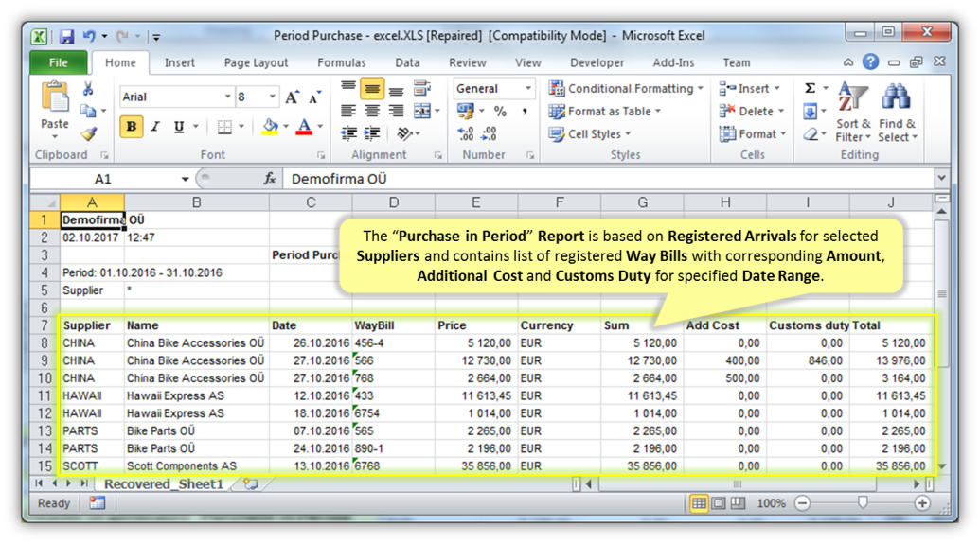Image resolution: width=980 pixels, height=544 pixels.
Task: Click the Cut scissors icon
Action: pos(88,89)
